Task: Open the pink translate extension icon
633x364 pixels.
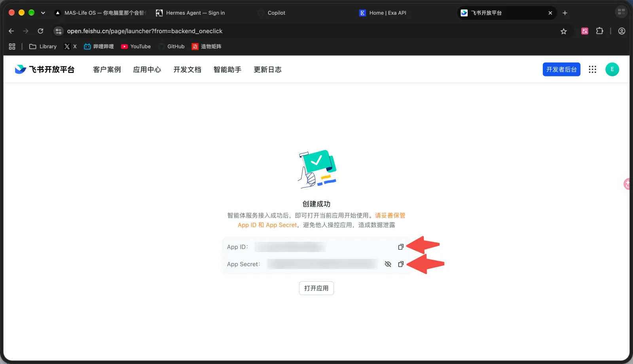Action: (x=585, y=31)
